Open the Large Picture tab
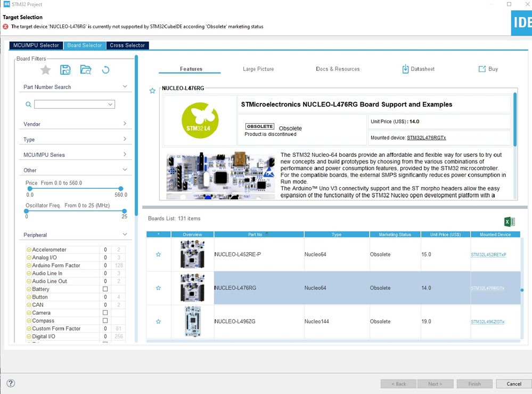This screenshot has height=394, width=532. point(258,69)
